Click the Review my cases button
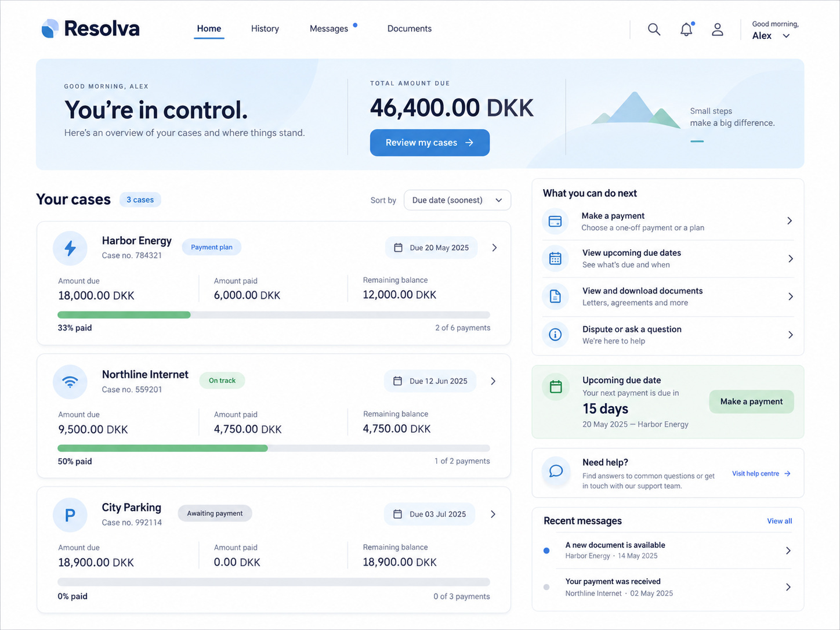Image resolution: width=840 pixels, height=630 pixels. coord(430,143)
